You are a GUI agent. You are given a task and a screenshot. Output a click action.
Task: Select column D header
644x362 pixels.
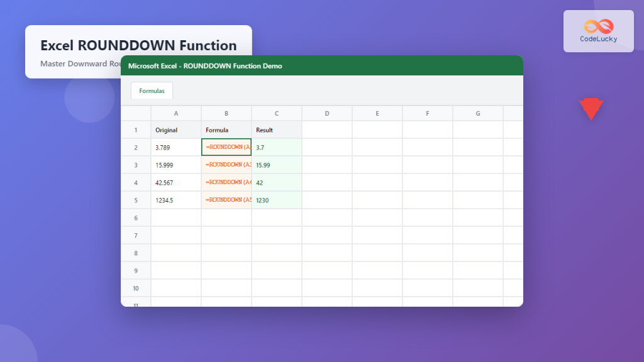[x=327, y=113]
